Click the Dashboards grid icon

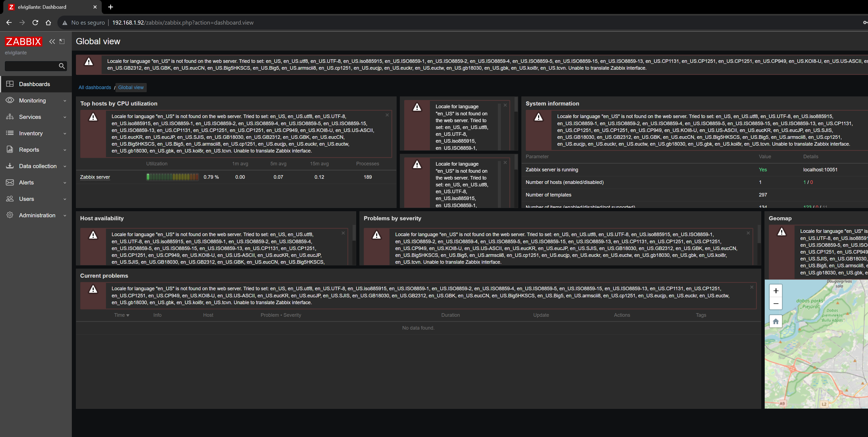pyautogui.click(x=10, y=84)
